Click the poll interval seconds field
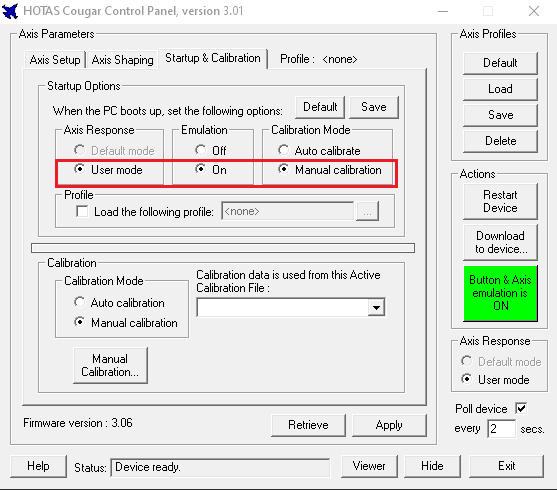The height and width of the screenshot is (490, 557). click(x=501, y=429)
